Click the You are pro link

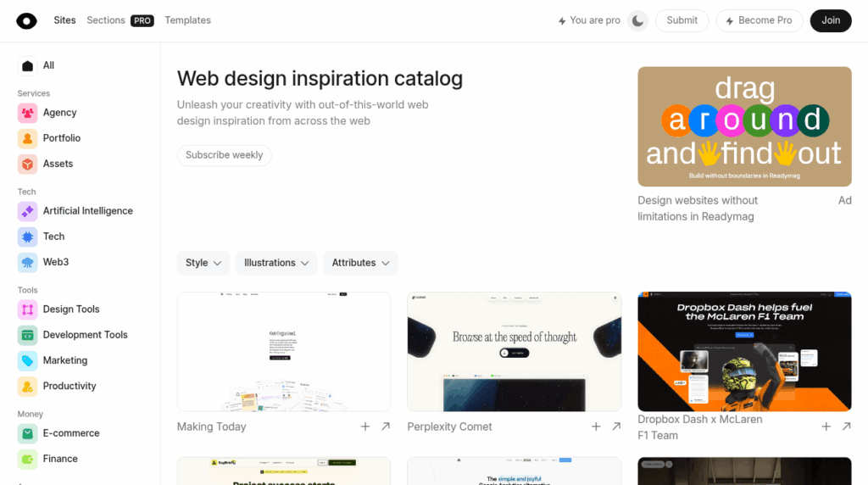click(x=589, y=20)
